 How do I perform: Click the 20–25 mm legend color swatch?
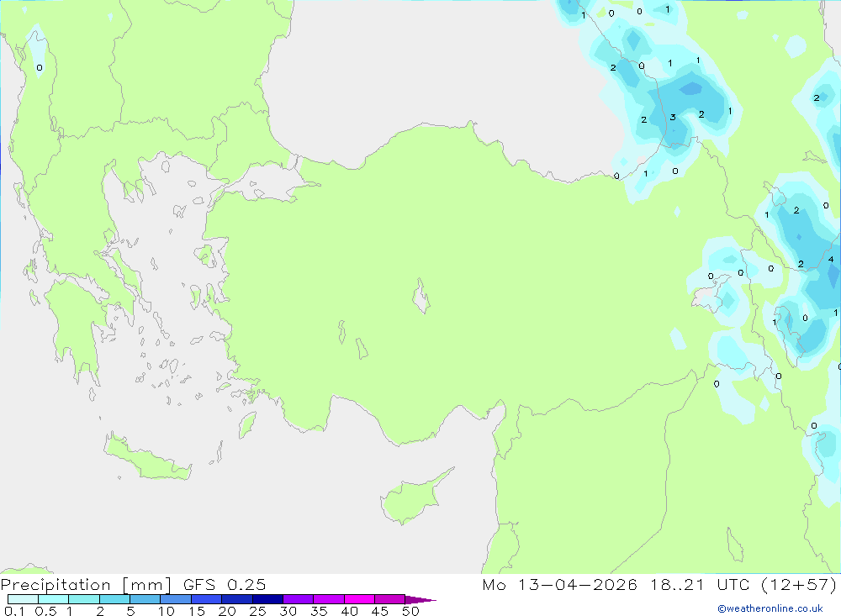[236, 599]
